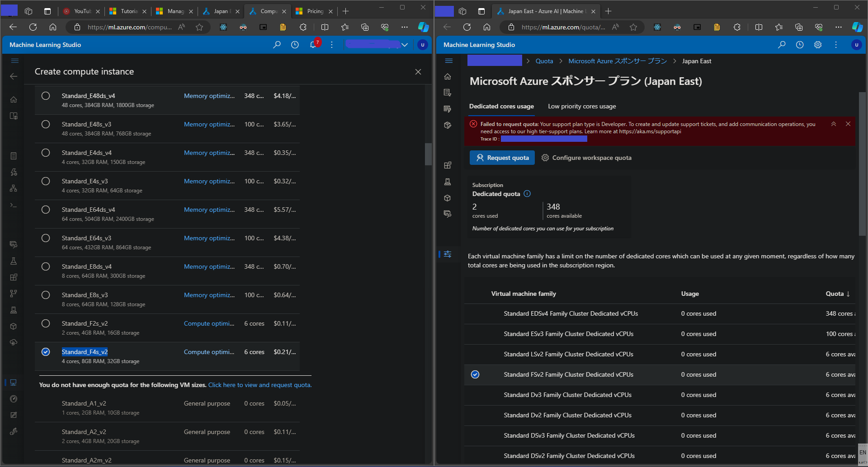Select Standard_E48s_v3 radio button
Viewport: 868px width, 467px height.
click(46, 124)
